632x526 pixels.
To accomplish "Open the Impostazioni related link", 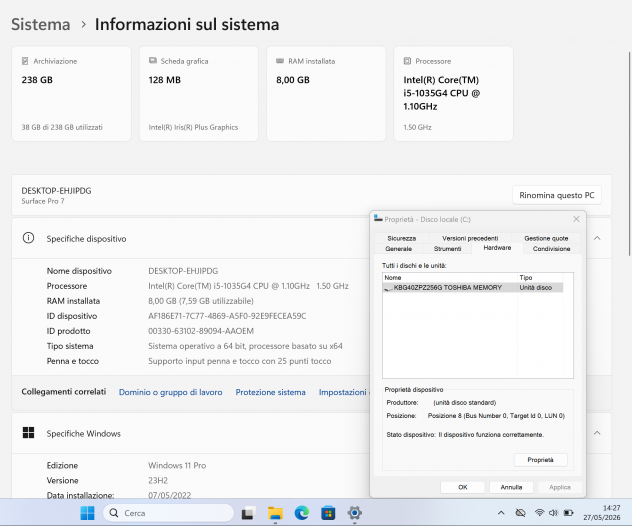I will pos(343,392).
